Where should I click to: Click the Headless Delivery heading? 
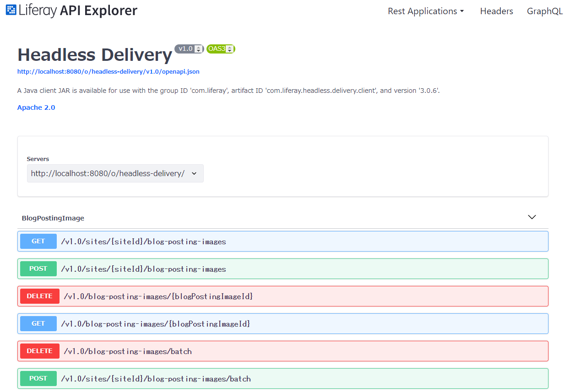pos(95,55)
